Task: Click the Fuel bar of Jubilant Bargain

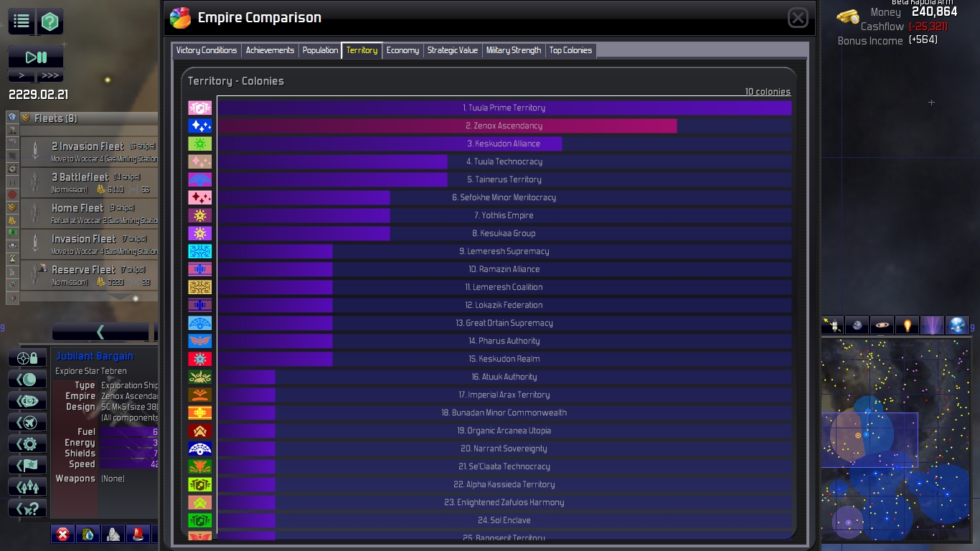Action: click(x=129, y=432)
